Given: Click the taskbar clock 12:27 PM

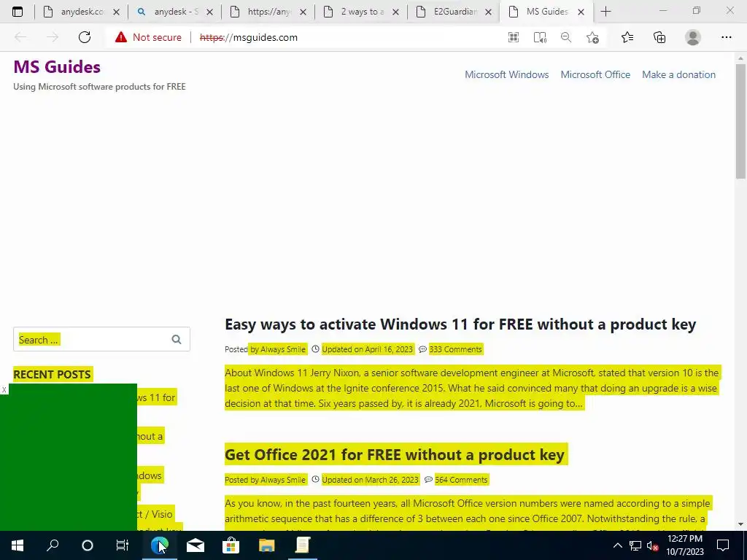Looking at the screenshot, I should tap(684, 539).
